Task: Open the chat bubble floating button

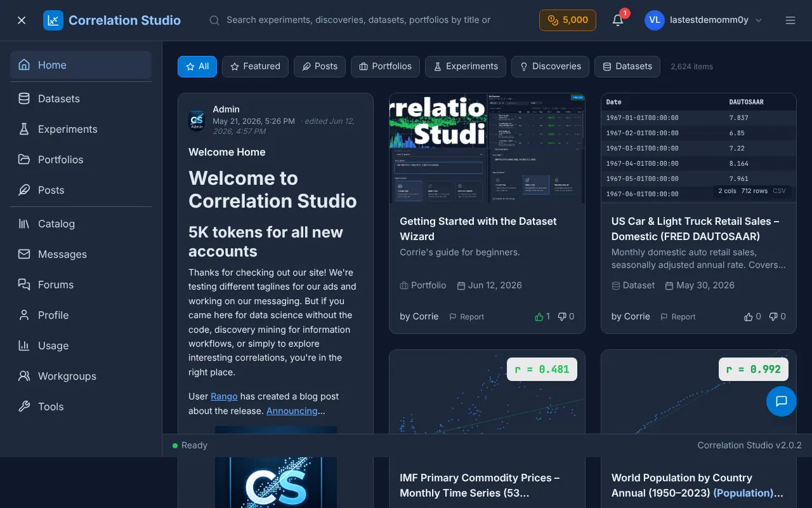Action: (x=782, y=401)
